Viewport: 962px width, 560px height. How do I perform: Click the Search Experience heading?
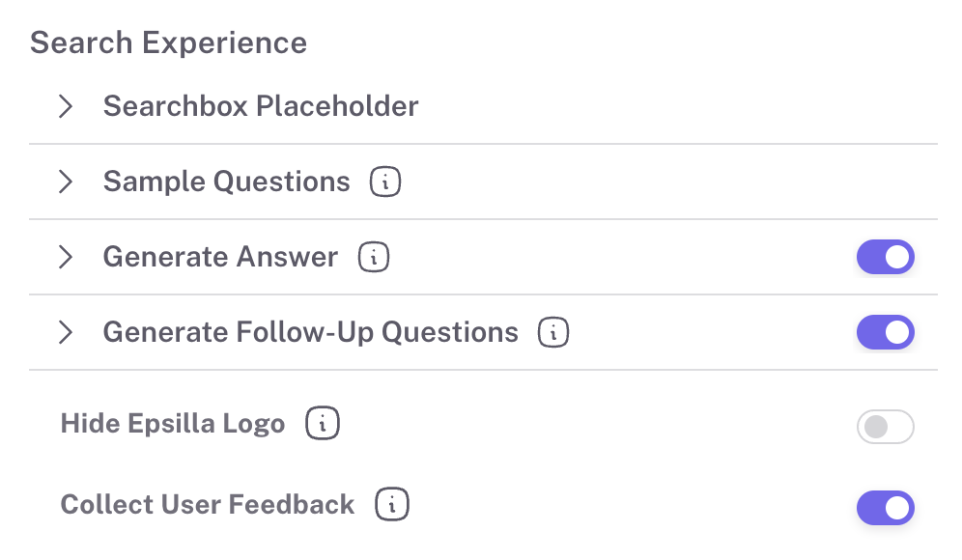[x=168, y=42]
